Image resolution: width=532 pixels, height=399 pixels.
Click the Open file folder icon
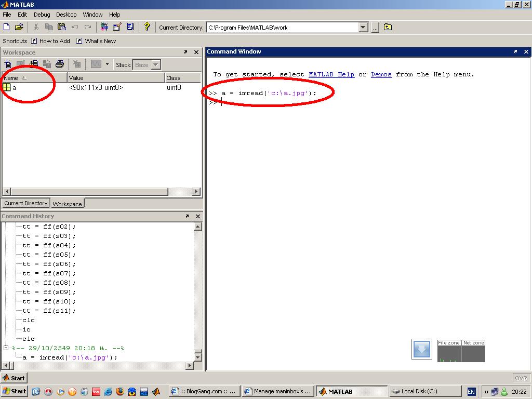[x=19, y=27]
